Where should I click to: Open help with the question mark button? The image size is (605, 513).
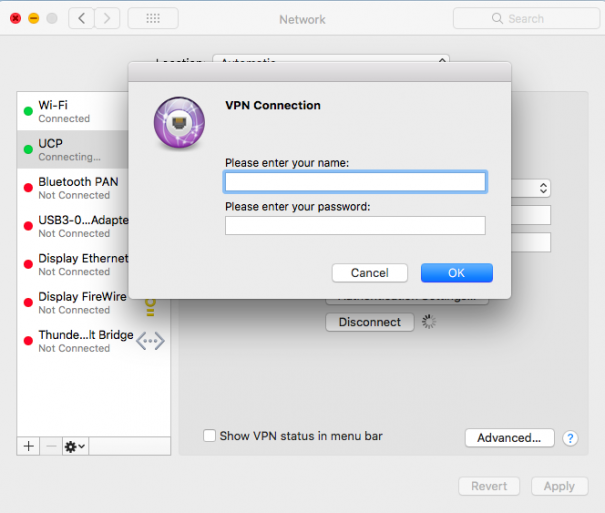point(570,438)
